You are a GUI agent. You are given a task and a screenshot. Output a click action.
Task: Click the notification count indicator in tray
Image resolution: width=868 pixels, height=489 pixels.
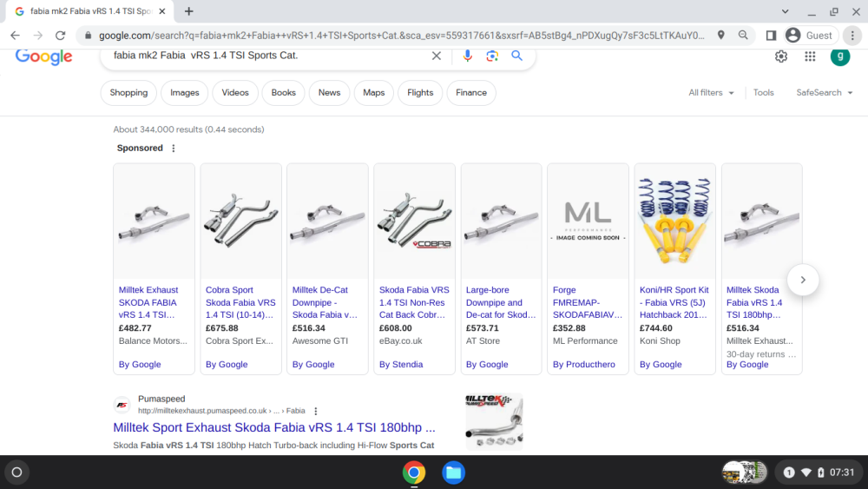(789, 472)
